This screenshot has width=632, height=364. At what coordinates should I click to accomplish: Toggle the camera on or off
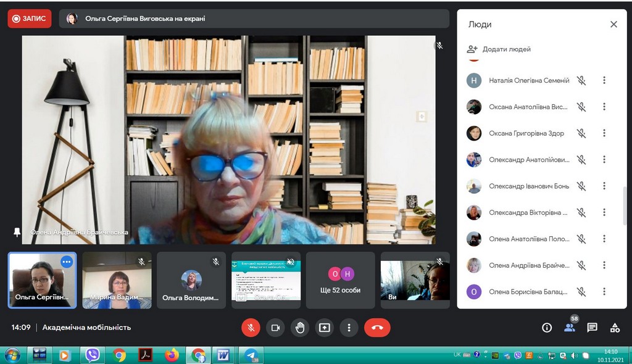click(275, 328)
